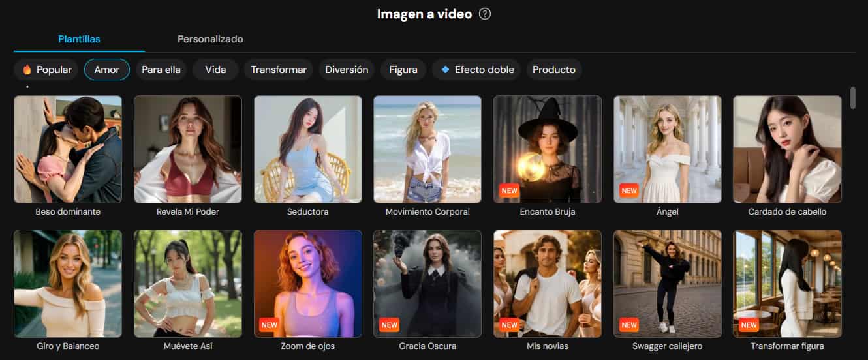Viewport: 868px width, 360px height.
Task: Click the help question mark icon
Action: (485, 14)
